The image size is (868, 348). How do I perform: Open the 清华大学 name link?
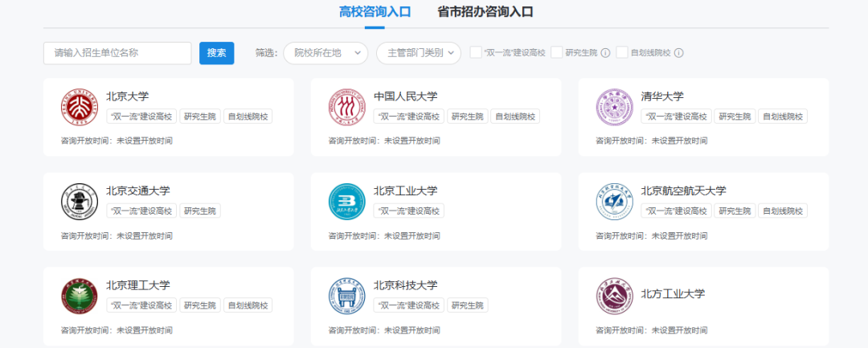point(662,96)
